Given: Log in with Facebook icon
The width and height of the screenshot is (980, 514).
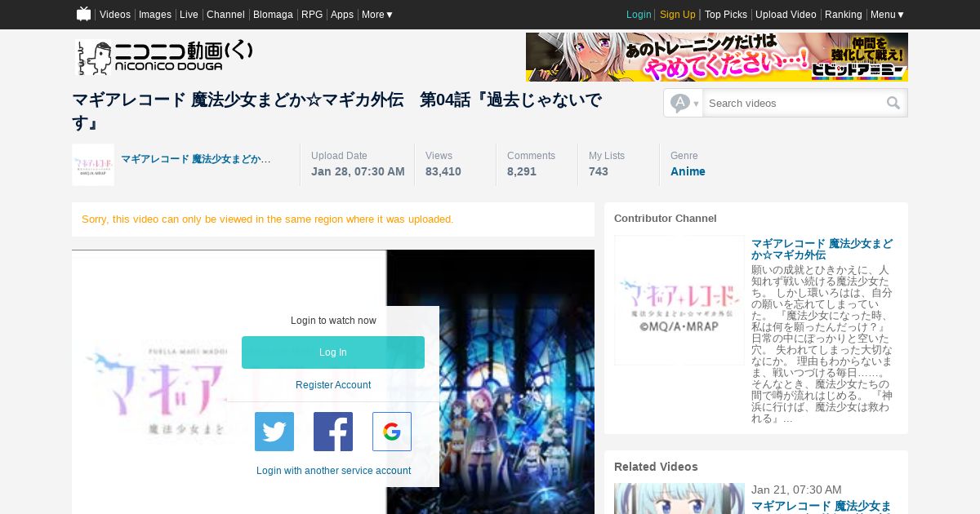Looking at the screenshot, I should 333,432.
